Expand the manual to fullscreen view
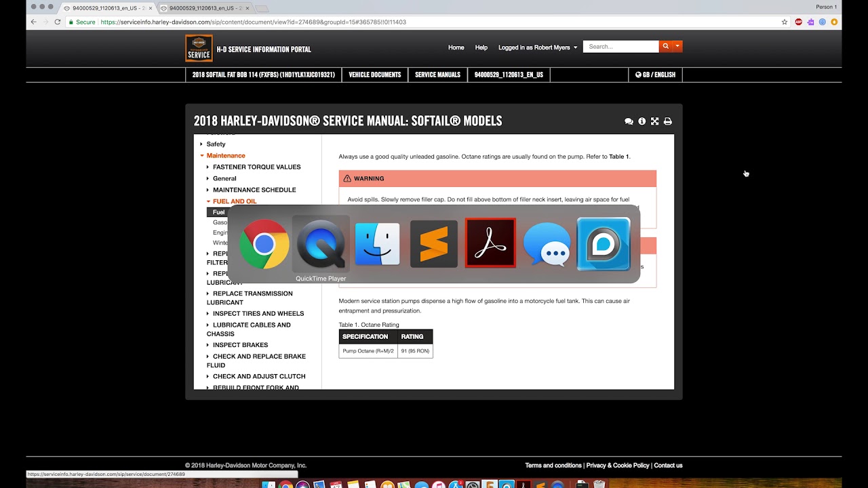This screenshot has width=868, height=488. pyautogui.click(x=654, y=121)
